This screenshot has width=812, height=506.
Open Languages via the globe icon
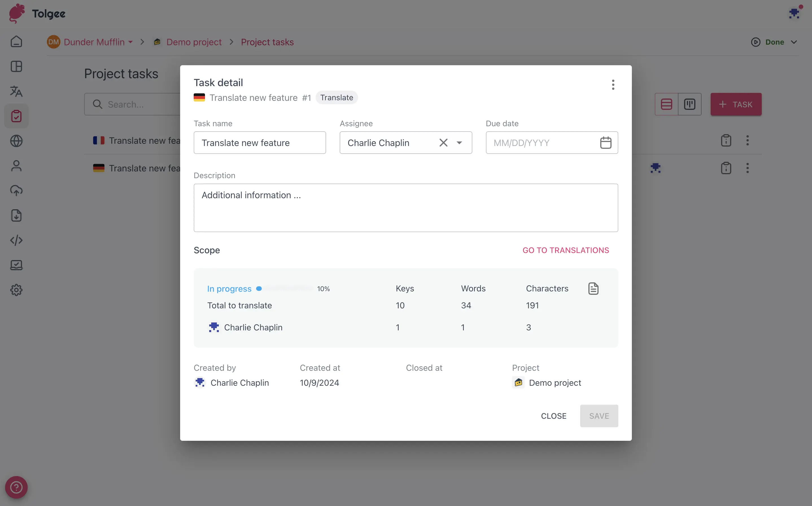pyautogui.click(x=16, y=141)
